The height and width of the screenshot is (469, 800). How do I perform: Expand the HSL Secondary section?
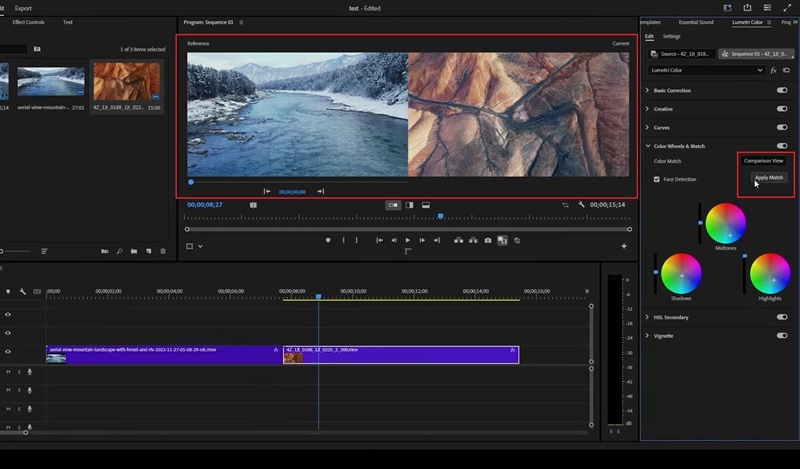pyautogui.click(x=647, y=317)
